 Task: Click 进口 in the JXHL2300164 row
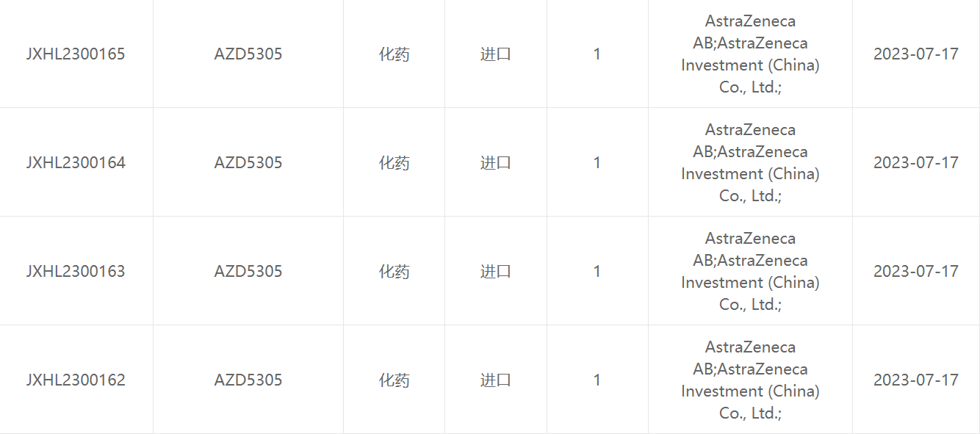coord(496,163)
